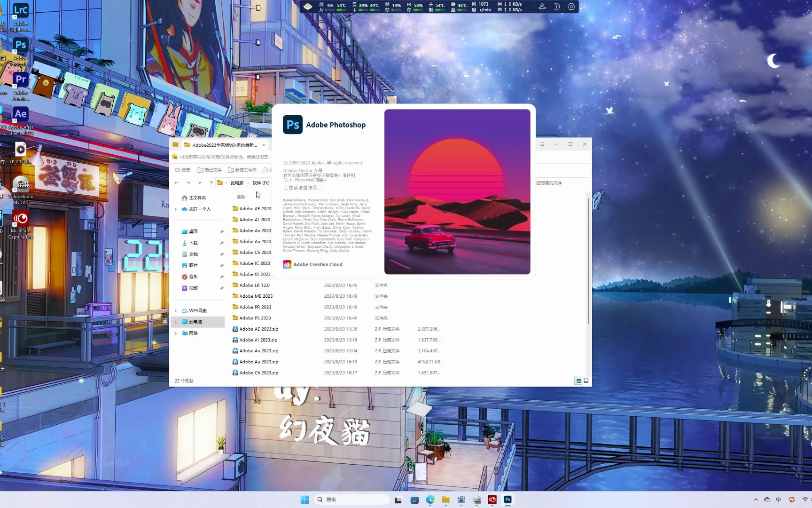The width and height of the screenshot is (812, 508).
Task: Click 新建文件夹 new folder button
Action: point(242,170)
